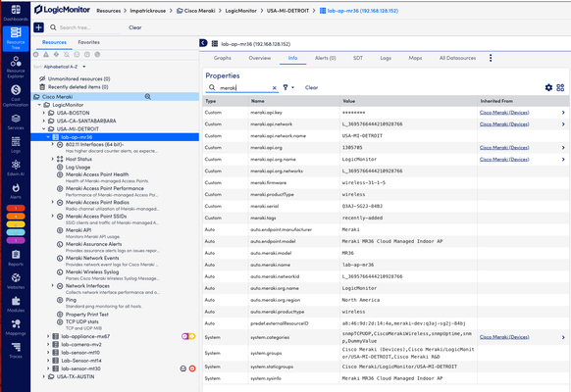Expand the USA-CA-SANTABARBARA folder

pyautogui.click(x=44, y=121)
